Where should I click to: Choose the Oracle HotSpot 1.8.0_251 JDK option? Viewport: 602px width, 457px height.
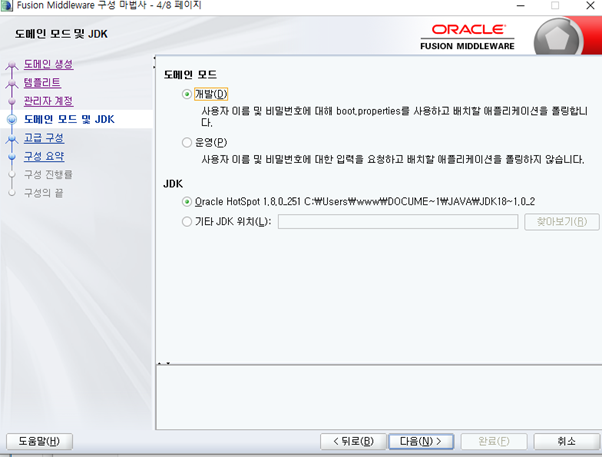tap(187, 202)
